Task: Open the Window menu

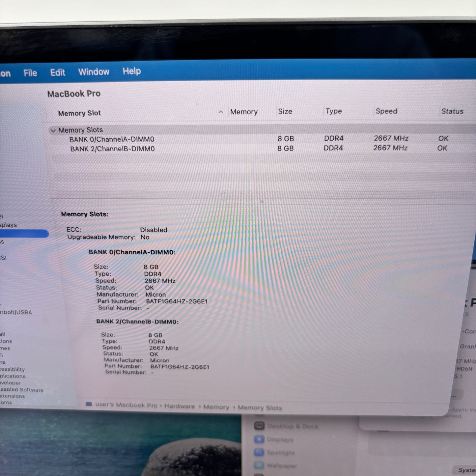Action: pyautogui.click(x=94, y=72)
